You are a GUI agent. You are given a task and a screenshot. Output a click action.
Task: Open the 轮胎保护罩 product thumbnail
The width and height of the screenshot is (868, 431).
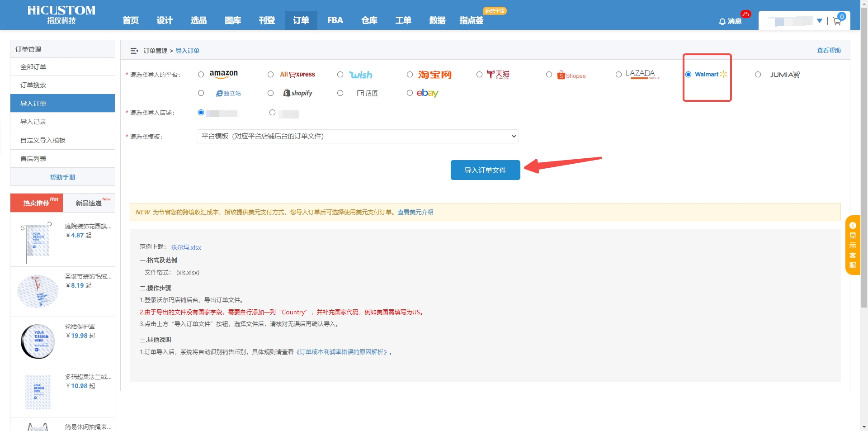tap(38, 341)
